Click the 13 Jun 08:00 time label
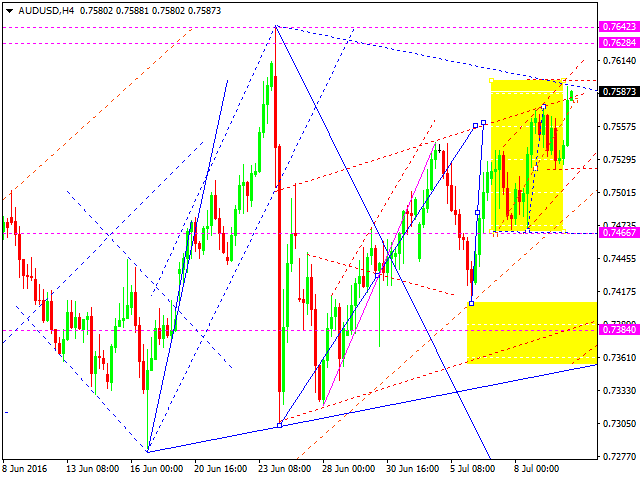The image size is (640, 480). pyautogui.click(x=93, y=469)
